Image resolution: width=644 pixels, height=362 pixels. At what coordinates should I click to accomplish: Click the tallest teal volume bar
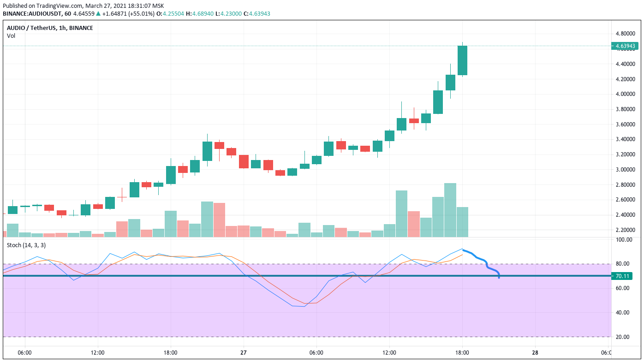tap(450, 210)
